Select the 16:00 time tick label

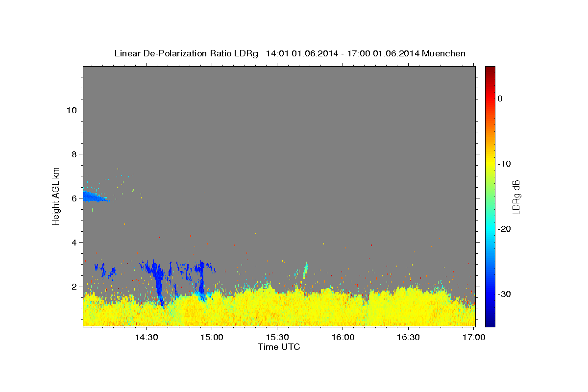click(343, 337)
